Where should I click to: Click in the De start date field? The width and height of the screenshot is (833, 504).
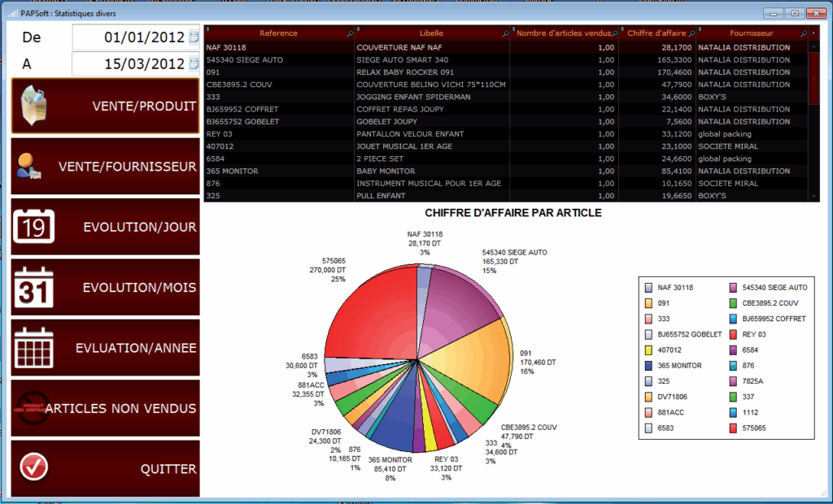click(x=130, y=37)
